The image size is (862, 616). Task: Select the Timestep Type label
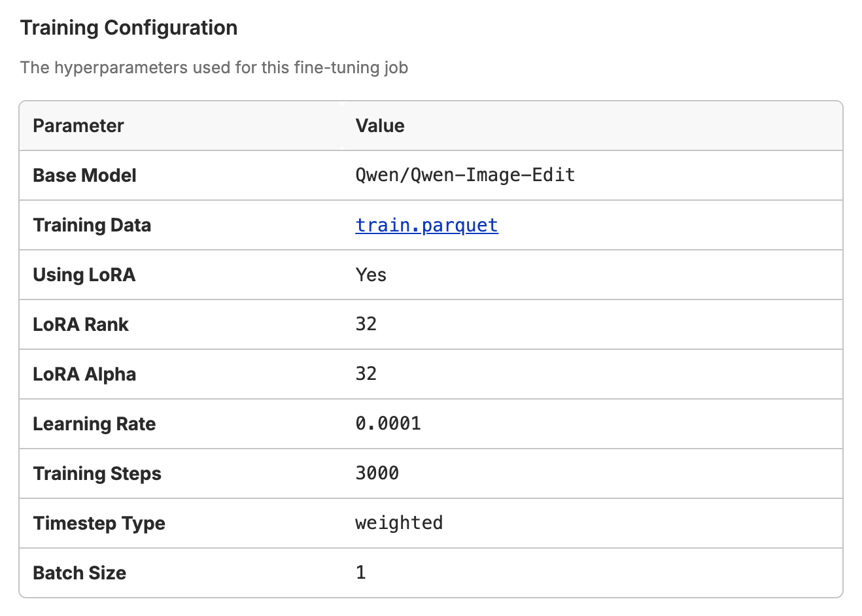pyautogui.click(x=99, y=523)
